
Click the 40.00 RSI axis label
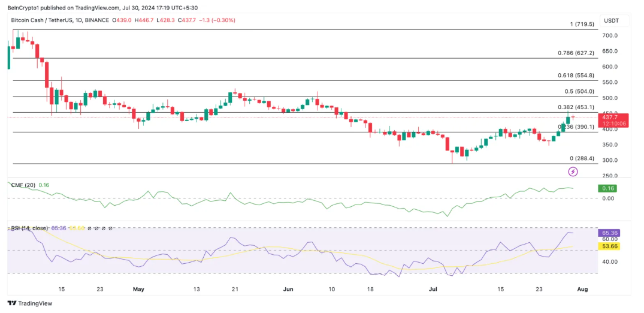(610, 261)
